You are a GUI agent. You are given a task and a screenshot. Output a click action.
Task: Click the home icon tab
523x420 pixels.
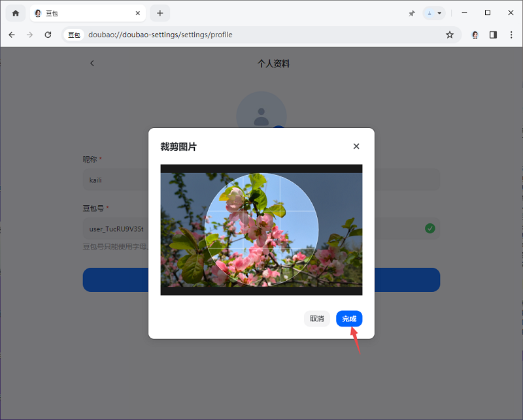[16, 13]
